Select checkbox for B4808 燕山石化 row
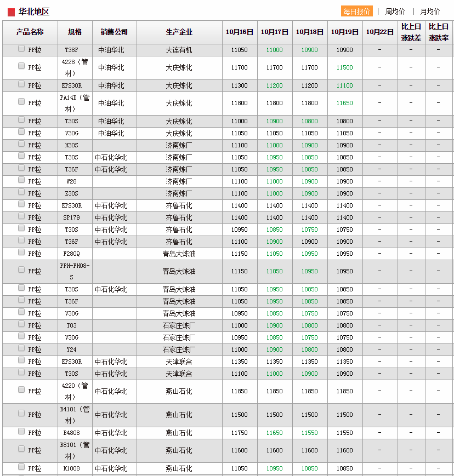Image resolution: width=454 pixels, height=476 pixels. [x=21, y=432]
